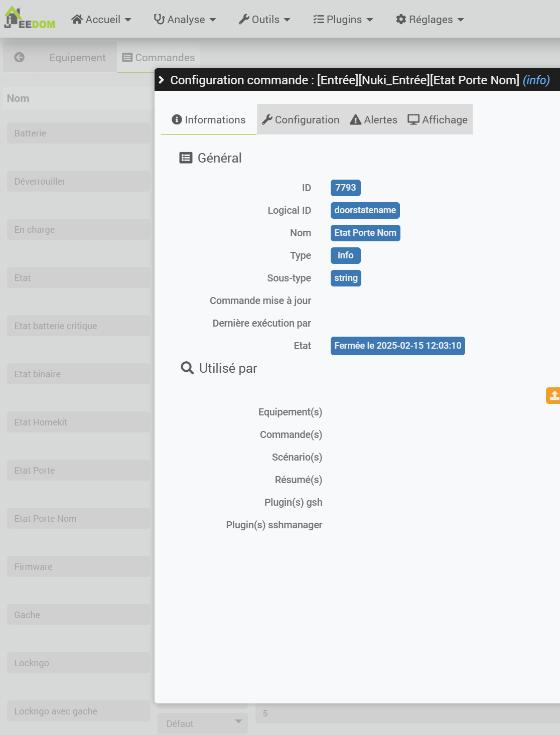The image size is (560, 735).
Task: Click the Batterie command name field
Action: point(78,133)
